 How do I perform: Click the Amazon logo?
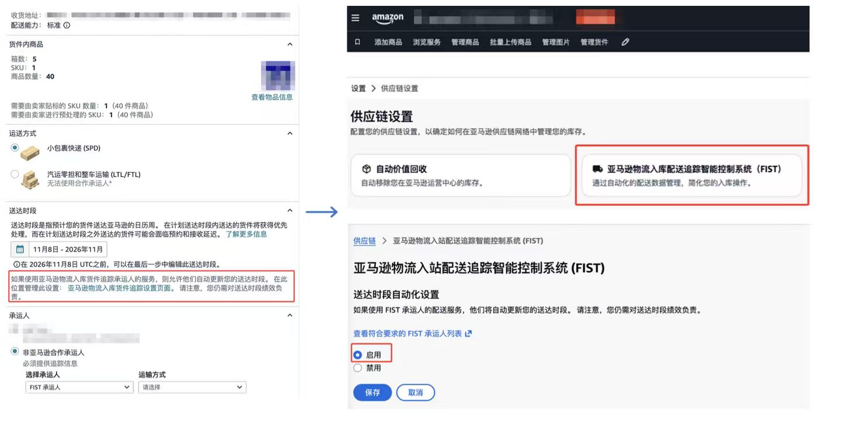coord(388,19)
